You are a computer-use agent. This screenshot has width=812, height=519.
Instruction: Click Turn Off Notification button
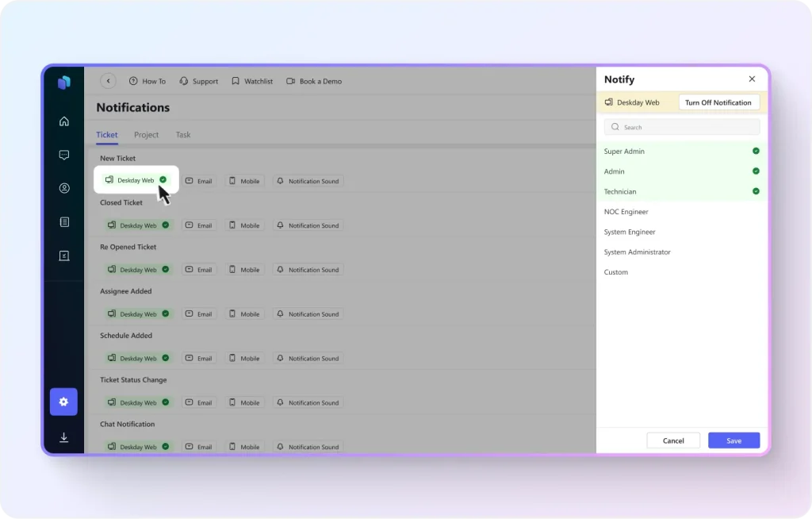coord(718,102)
